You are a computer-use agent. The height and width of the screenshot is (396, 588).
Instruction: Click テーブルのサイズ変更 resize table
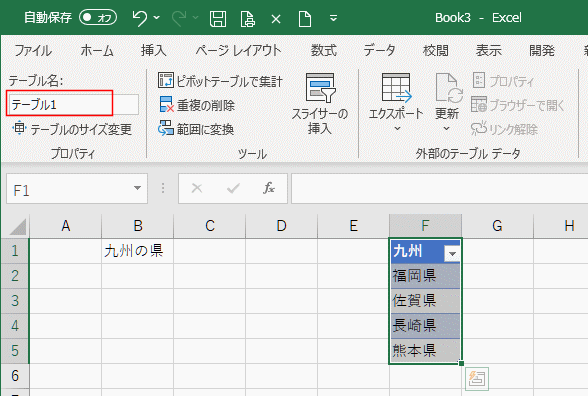72,129
